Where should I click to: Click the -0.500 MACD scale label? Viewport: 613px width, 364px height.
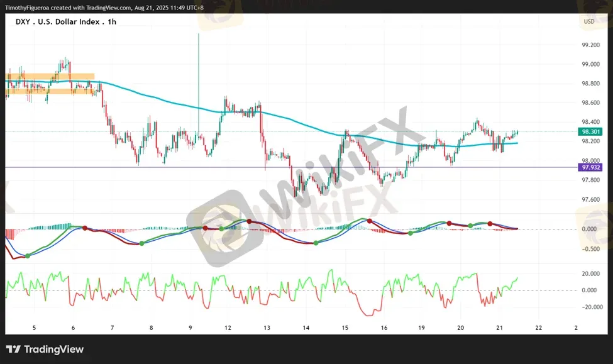coord(590,249)
